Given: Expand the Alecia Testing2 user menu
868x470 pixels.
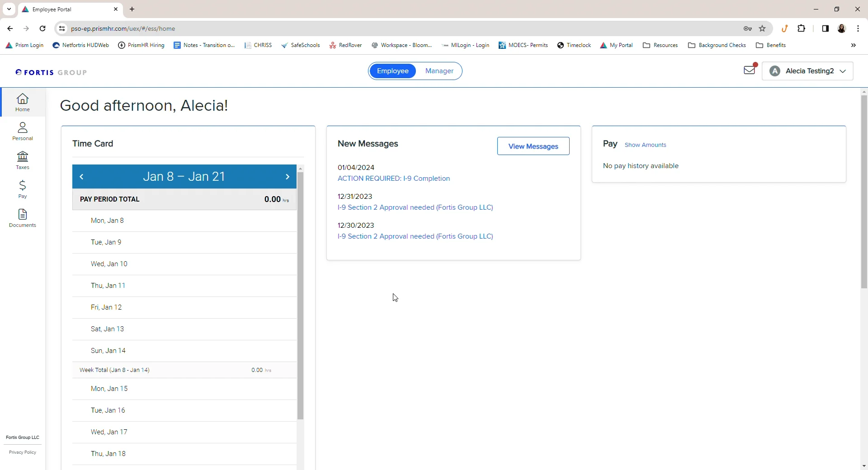Looking at the screenshot, I should click(x=807, y=71).
